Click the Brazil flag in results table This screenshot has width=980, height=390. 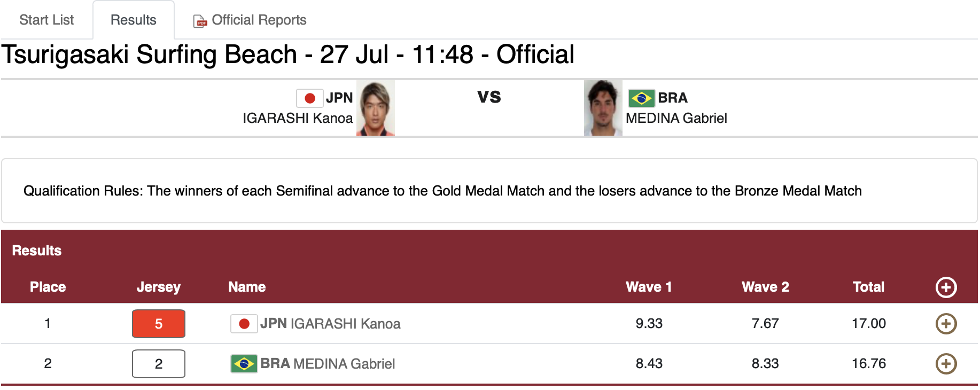click(244, 364)
